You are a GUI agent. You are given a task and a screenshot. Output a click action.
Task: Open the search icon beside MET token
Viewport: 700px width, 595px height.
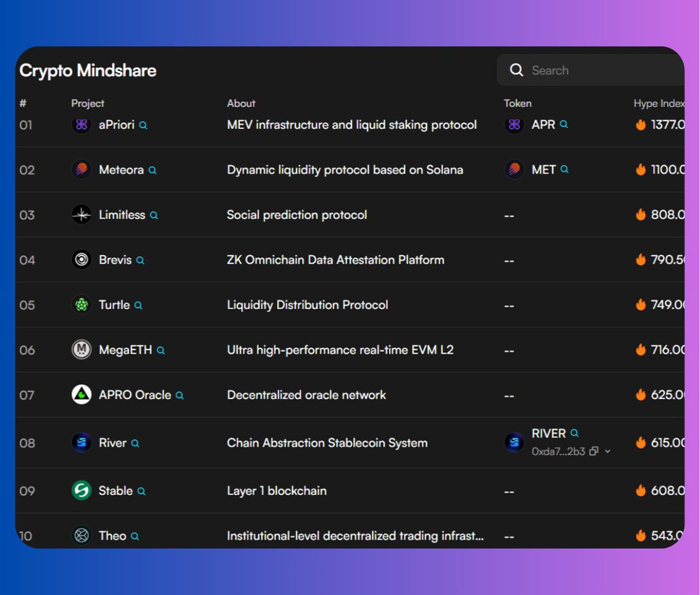coord(565,169)
